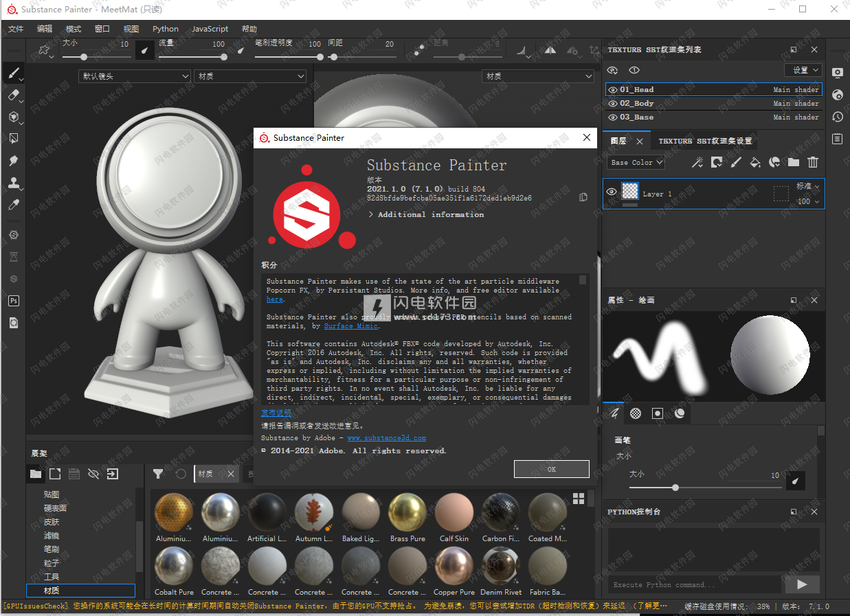This screenshot has height=616, width=850.
Task: Open the History panel in right dock
Action: pos(837,117)
